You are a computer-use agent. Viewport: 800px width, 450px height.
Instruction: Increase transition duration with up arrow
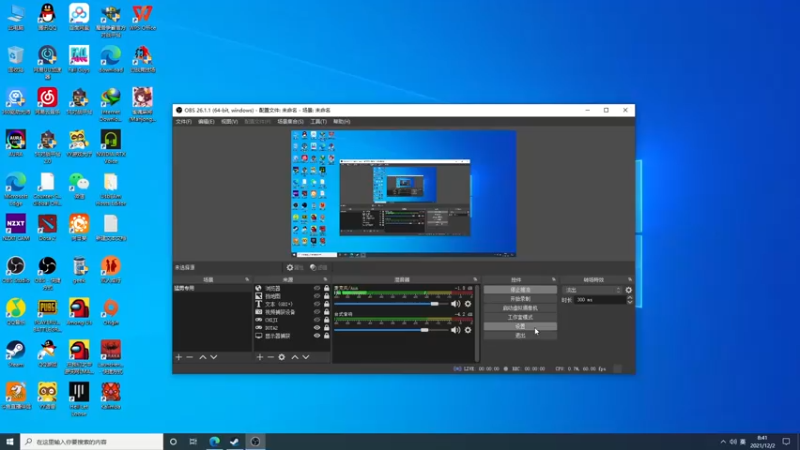click(630, 297)
